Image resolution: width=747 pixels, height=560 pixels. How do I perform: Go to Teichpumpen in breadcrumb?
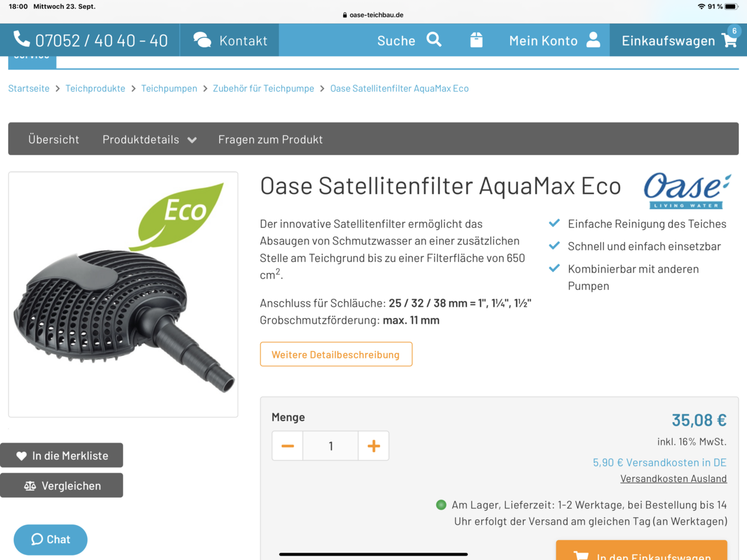(169, 88)
